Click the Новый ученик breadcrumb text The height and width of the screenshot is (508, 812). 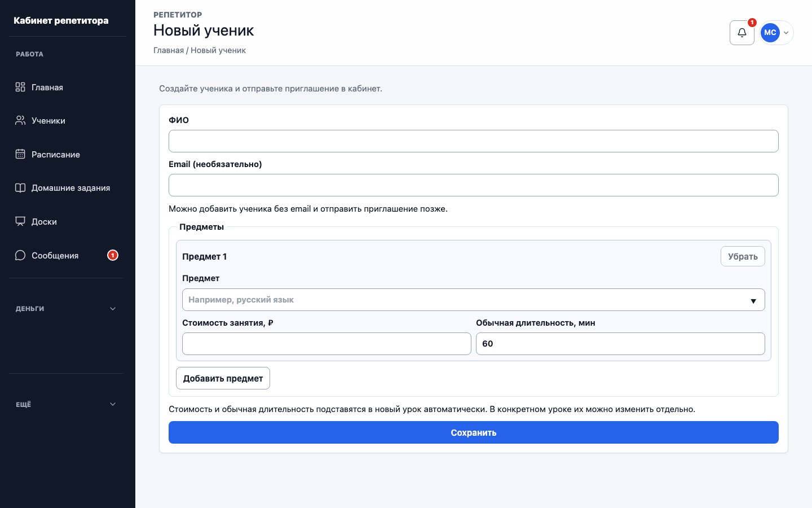[x=218, y=50]
